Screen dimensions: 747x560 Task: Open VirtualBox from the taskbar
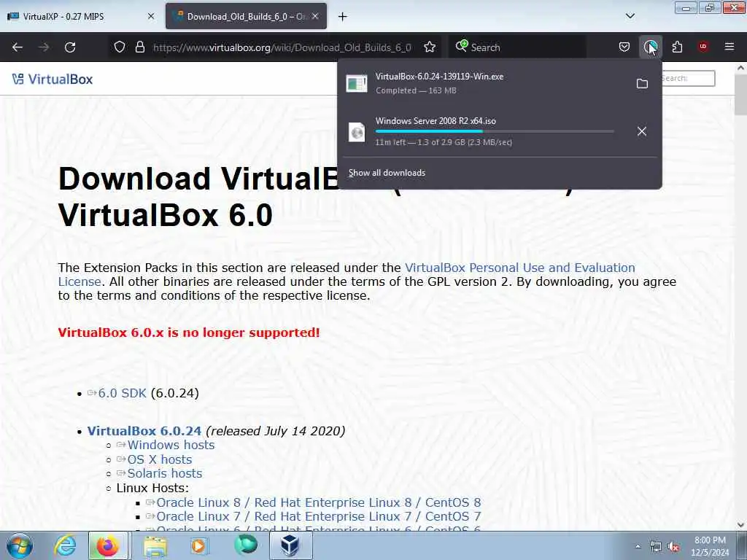pos(290,545)
